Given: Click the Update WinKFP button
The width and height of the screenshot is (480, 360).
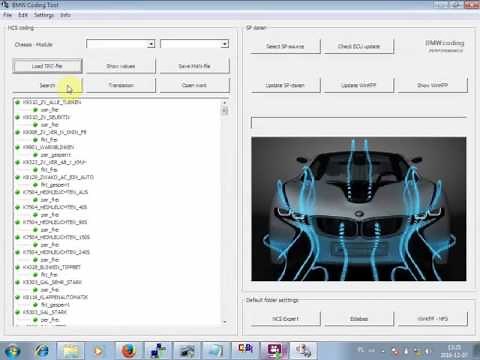Looking at the screenshot, I should tap(359, 85).
